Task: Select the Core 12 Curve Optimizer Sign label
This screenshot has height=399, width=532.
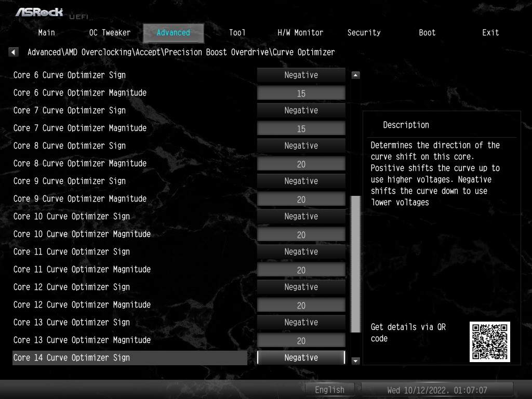Action: point(72,287)
